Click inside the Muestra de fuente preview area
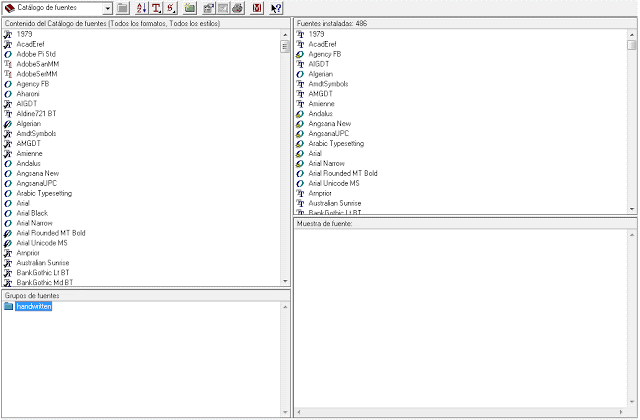 (x=460, y=320)
